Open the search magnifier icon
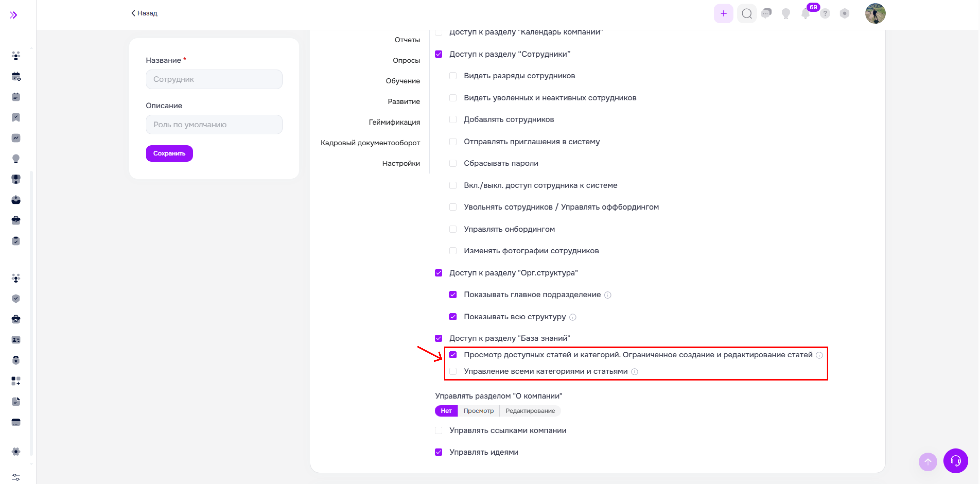 pos(746,14)
